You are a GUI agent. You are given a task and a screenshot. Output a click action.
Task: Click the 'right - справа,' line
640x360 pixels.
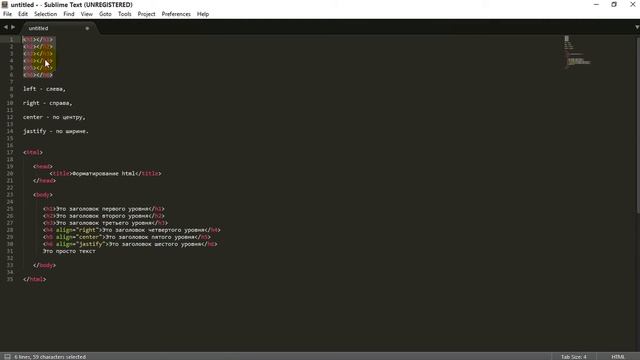(x=47, y=103)
